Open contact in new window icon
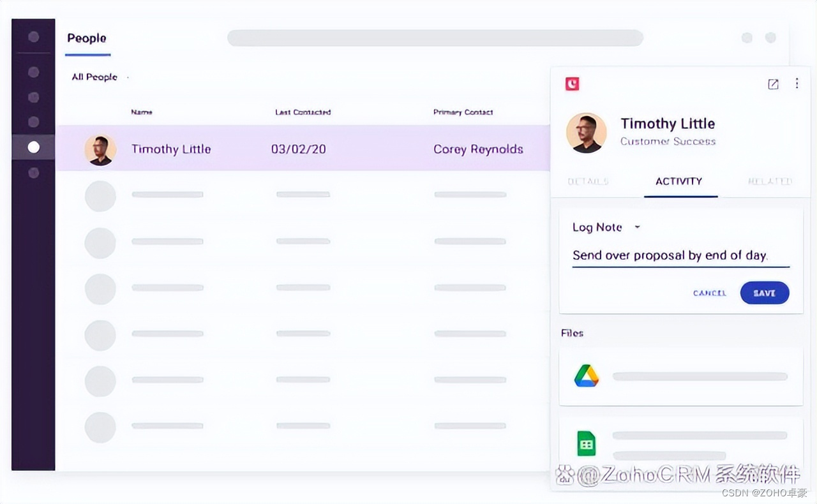This screenshot has height=504, width=817. coord(773,84)
